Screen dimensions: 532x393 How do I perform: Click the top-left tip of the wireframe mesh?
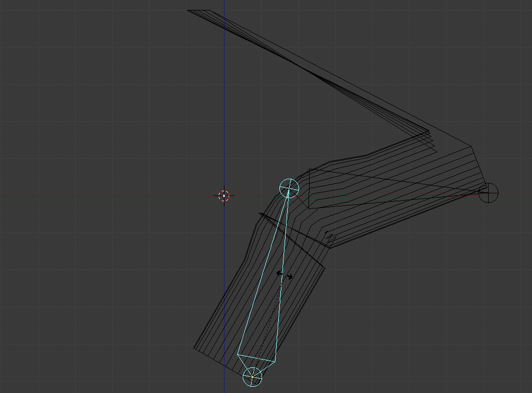(x=188, y=10)
